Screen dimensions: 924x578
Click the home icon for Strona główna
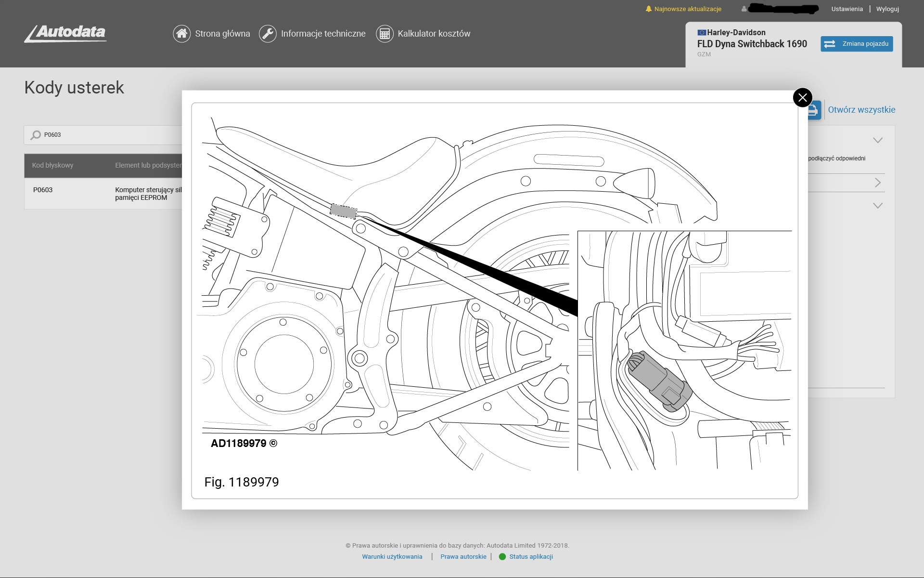pos(181,34)
